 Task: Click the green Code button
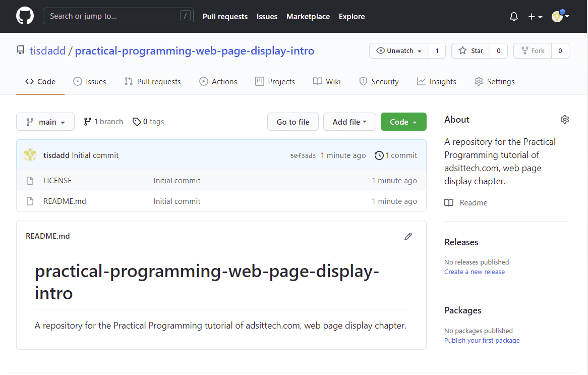[403, 122]
